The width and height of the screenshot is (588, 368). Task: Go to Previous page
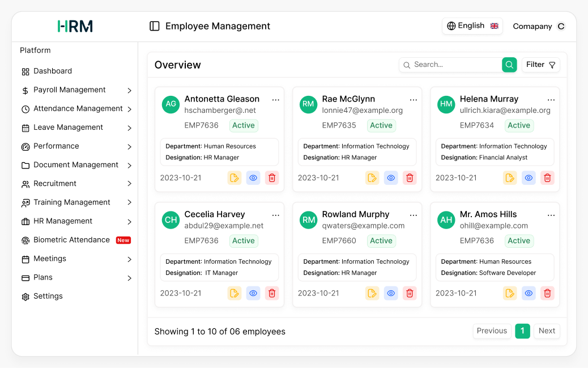click(x=492, y=331)
